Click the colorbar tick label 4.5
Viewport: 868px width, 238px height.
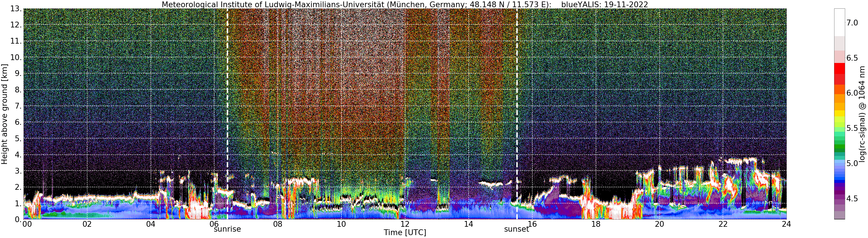click(x=852, y=199)
